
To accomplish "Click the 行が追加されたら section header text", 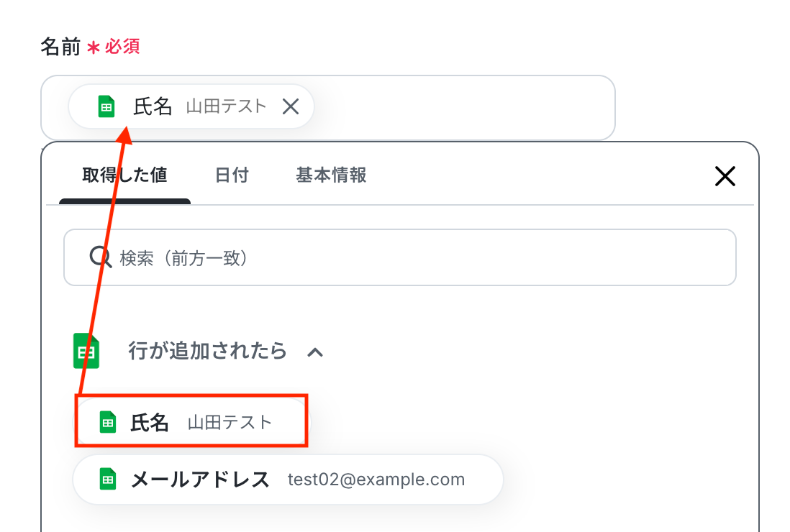I will (x=207, y=351).
